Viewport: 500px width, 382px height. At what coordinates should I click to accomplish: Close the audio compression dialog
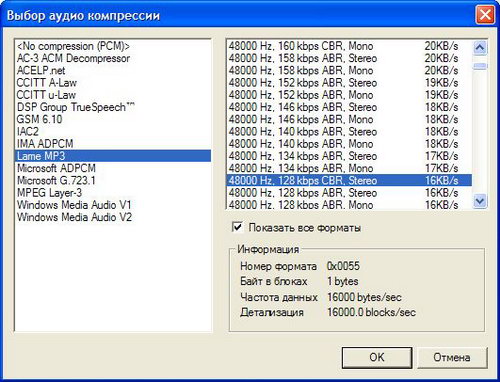click(x=485, y=15)
